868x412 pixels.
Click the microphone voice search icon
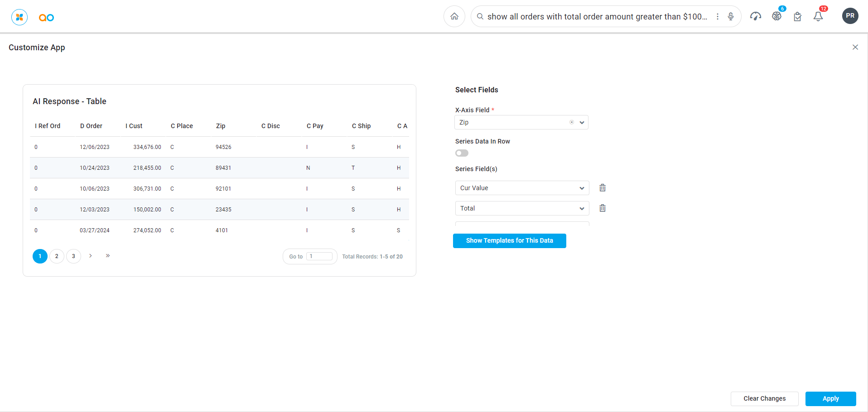[730, 17]
